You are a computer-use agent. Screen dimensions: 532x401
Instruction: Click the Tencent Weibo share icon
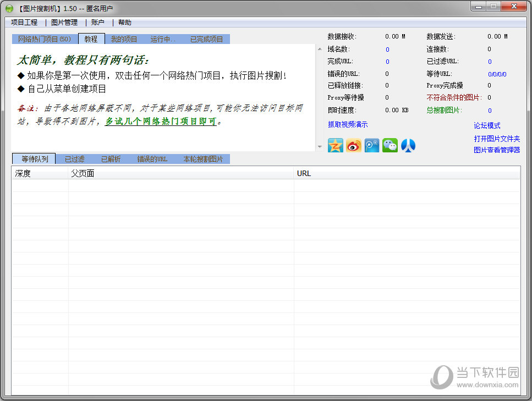372,146
